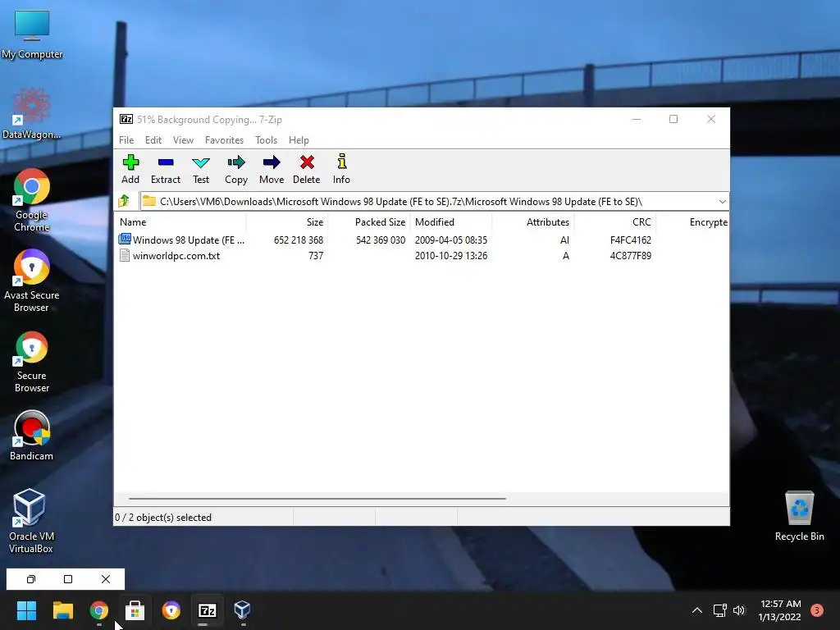The height and width of the screenshot is (630, 840).
Task: Click the Extract toolbar icon
Action: [166, 162]
